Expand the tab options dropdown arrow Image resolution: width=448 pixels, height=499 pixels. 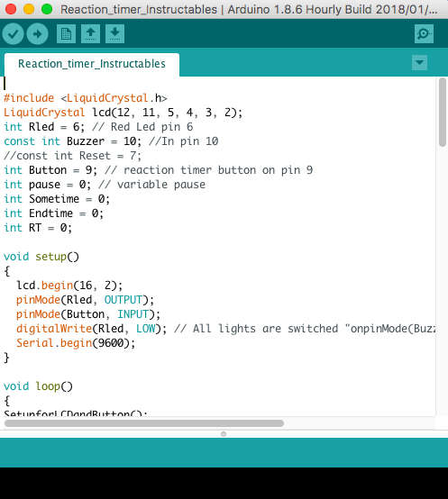click(419, 63)
